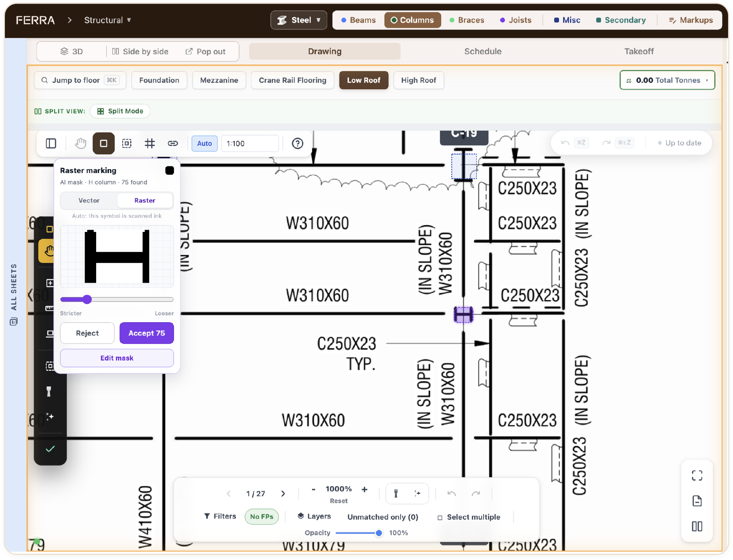
Task: Click the Opacity slider
Action: click(359, 533)
